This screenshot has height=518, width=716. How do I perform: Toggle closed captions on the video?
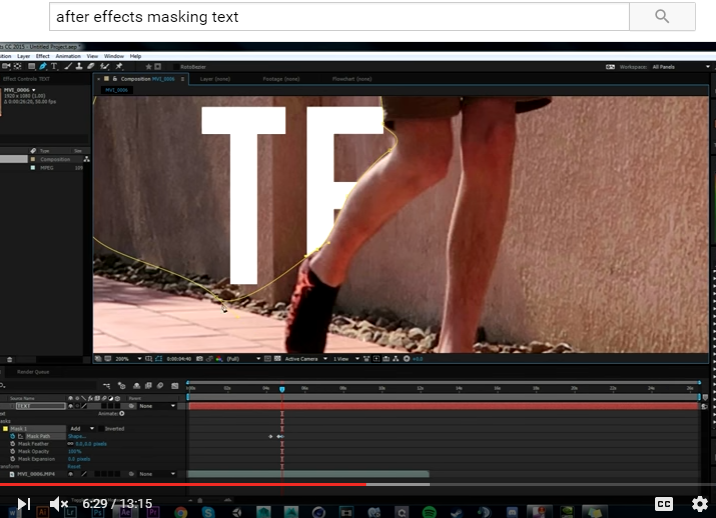(663, 504)
